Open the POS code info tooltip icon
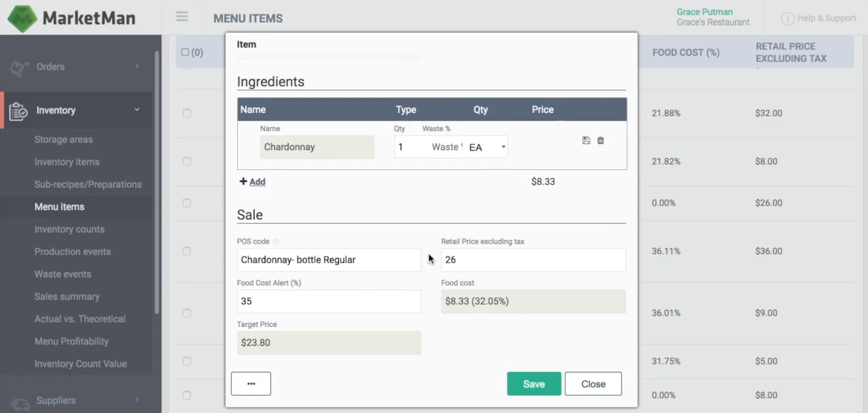The height and width of the screenshot is (413, 868). tap(276, 241)
